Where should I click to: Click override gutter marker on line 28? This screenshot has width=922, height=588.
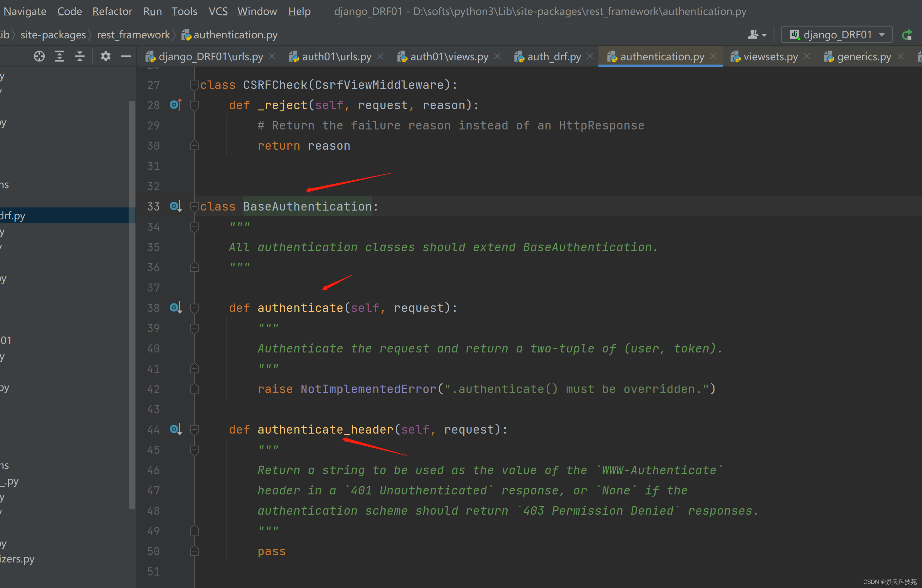(x=176, y=104)
